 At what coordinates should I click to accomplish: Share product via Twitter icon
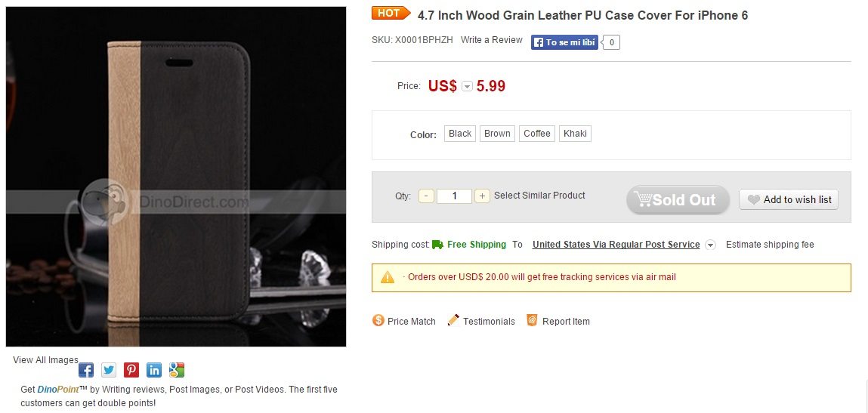tap(109, 370)
